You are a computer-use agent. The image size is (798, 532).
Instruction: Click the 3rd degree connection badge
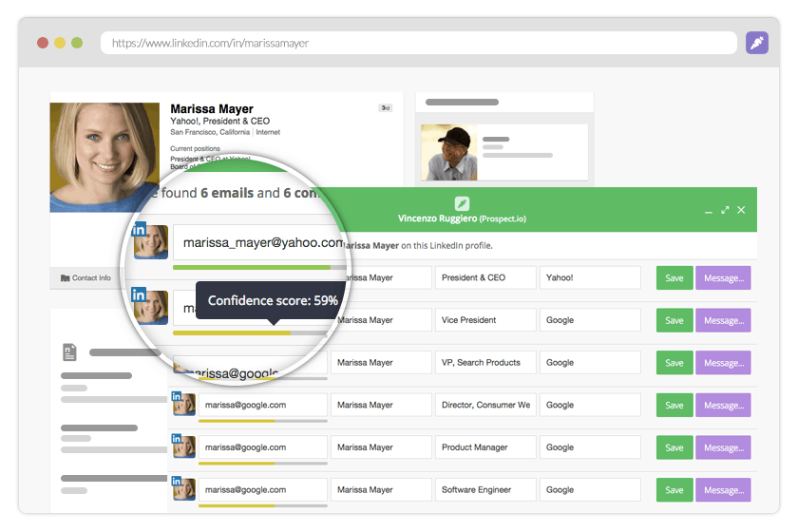coord(386,108)
